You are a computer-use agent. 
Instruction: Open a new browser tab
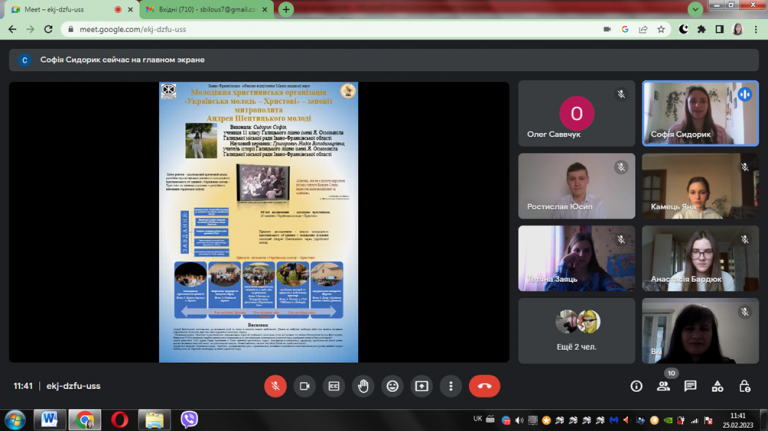286,9
